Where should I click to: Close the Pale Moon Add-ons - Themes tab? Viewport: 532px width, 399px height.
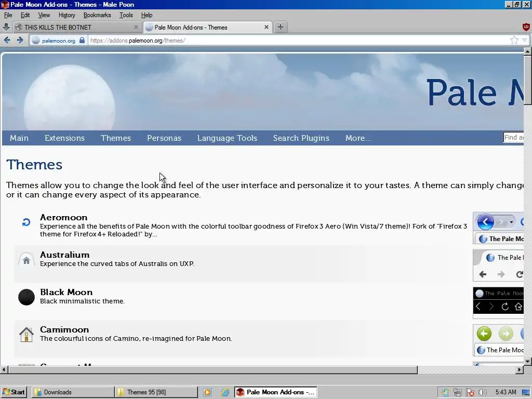pyautogui.click(x=267, y=27)
